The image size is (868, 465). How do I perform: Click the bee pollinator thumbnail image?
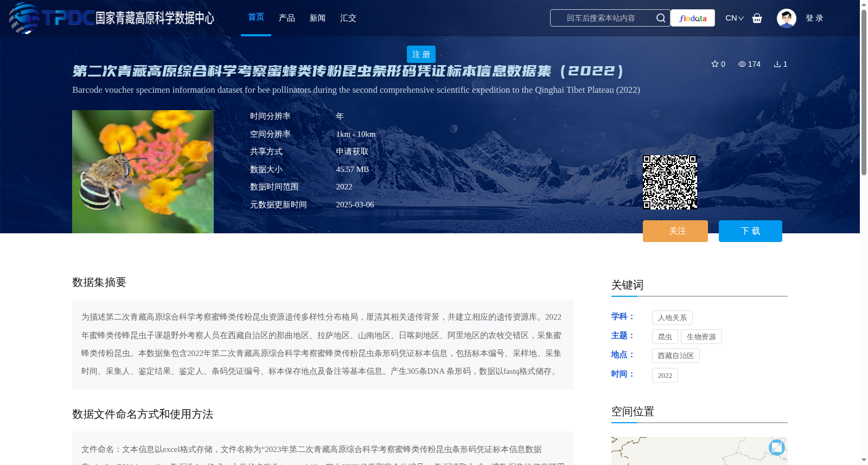click(143, 171)
